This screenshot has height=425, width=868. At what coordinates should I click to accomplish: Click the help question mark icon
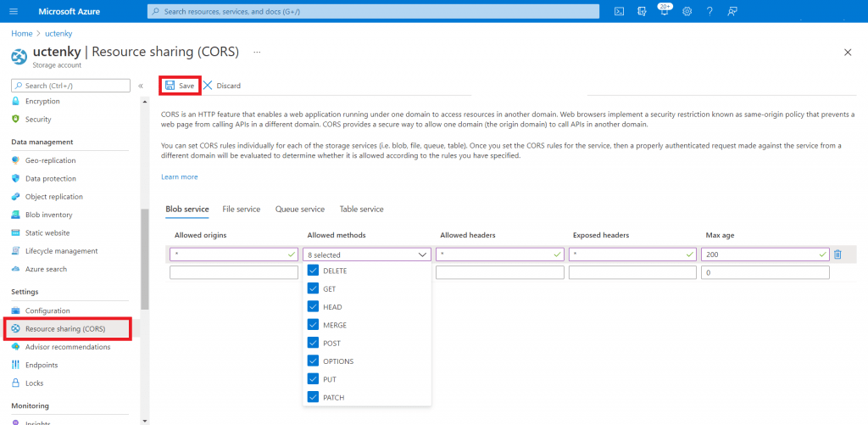point(709,11)
